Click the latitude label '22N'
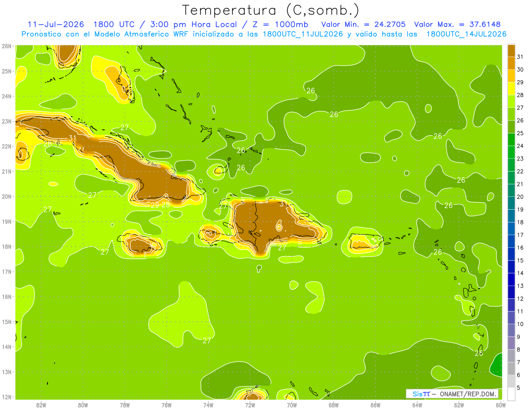Screen dimensions: 532x411 point(7,146)
